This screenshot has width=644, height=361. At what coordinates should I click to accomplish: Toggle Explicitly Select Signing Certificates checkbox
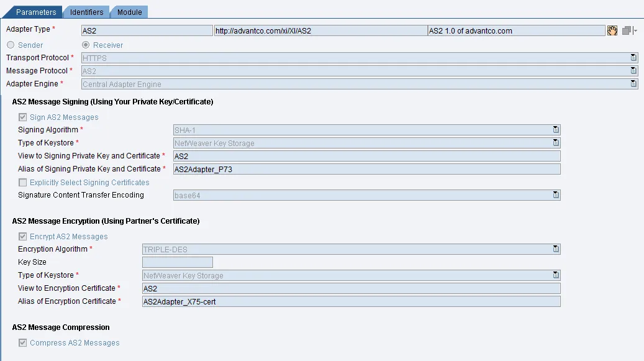(x=22, y=182)
